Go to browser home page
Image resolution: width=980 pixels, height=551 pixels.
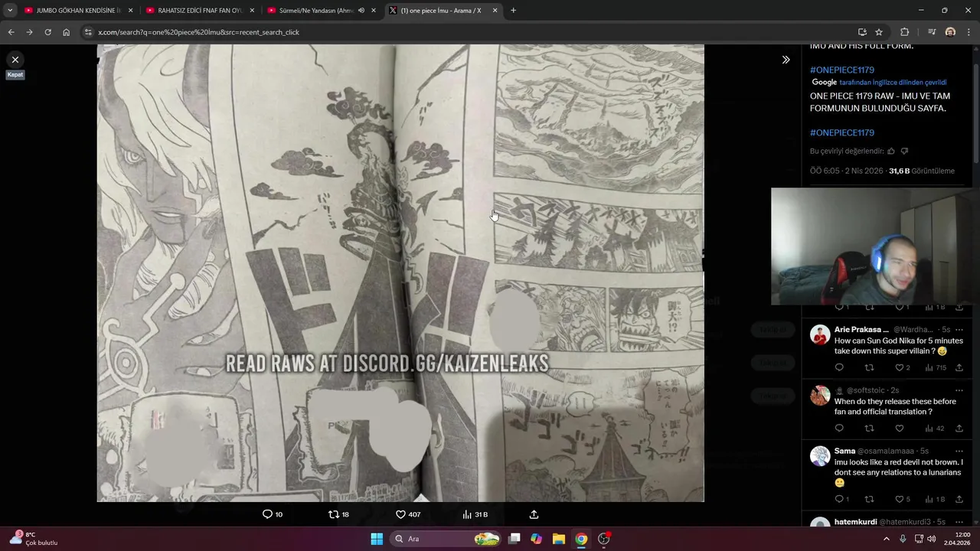click(66, 32)
